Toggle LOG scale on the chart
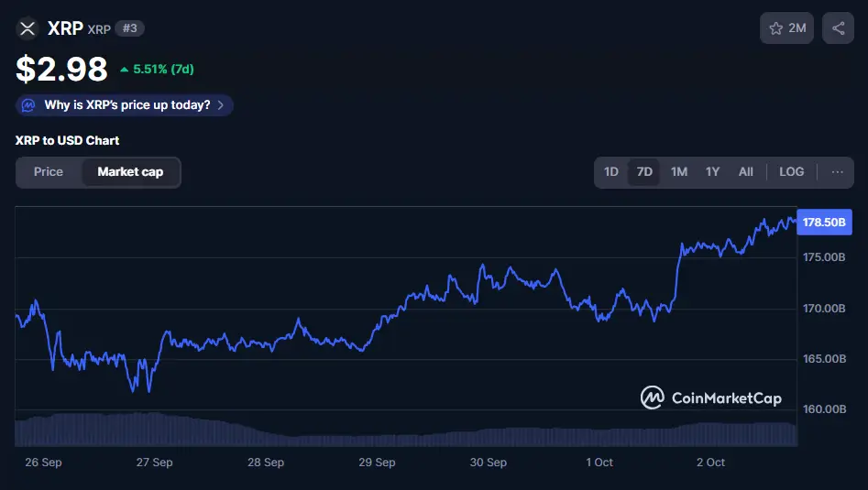Image resolution: width=868 pixels, height=490 pixels. (x=791, y=172)
